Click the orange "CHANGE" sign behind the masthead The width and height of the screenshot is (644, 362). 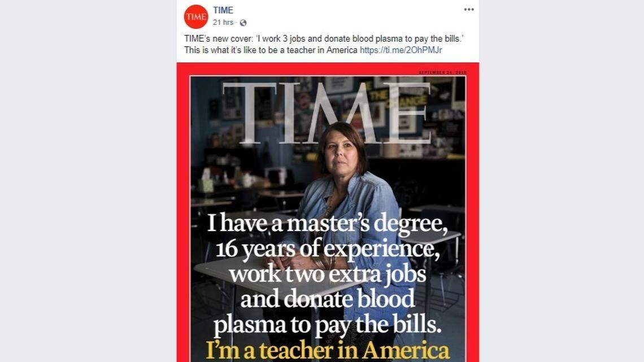(x=407, y=102)
